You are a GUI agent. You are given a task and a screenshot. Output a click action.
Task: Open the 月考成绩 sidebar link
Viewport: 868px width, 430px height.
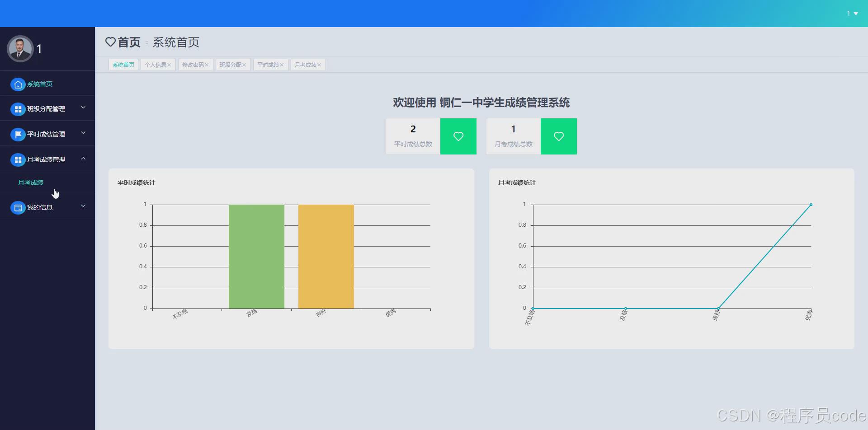point(30,182)
